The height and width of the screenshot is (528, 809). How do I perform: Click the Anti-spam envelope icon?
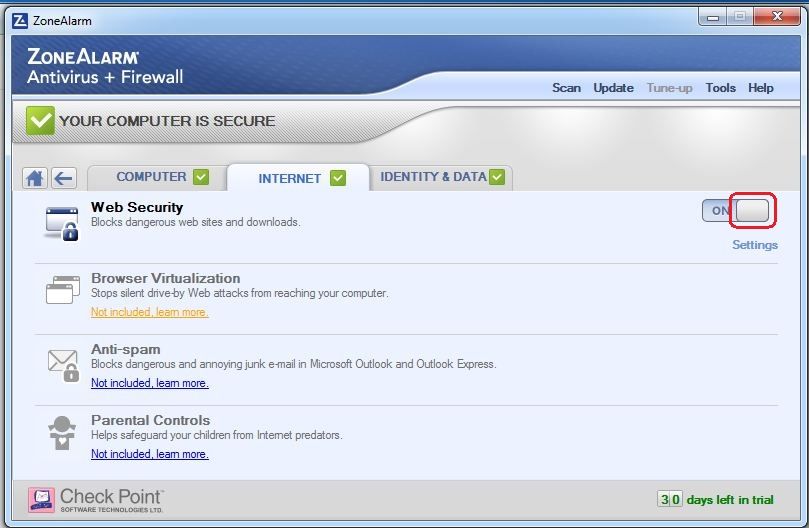(x=63, y=365)
